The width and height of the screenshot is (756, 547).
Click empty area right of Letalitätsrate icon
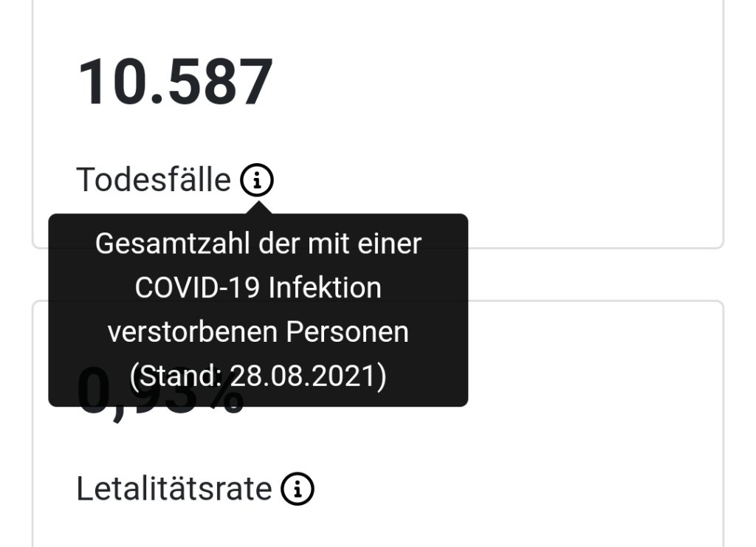(517, 489)
